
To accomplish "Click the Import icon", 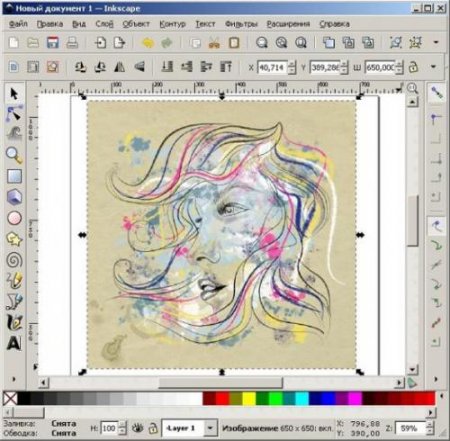I will (100, 43).
